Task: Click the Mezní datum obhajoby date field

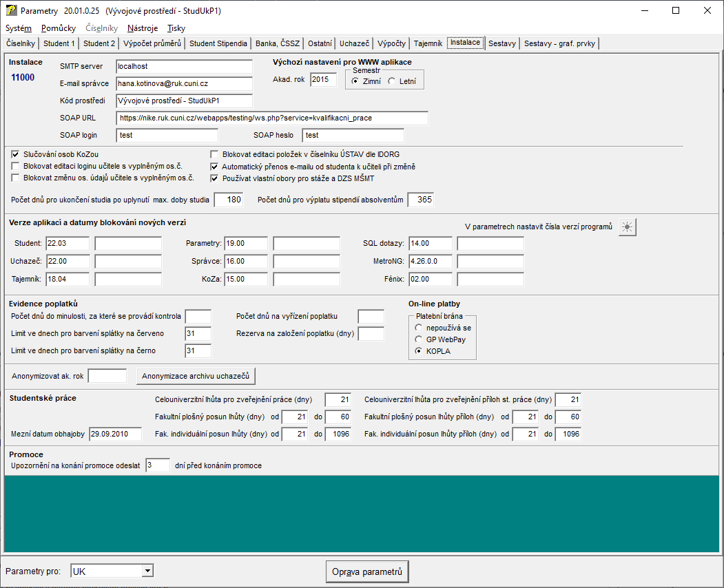Action: (x=116, y=434)
